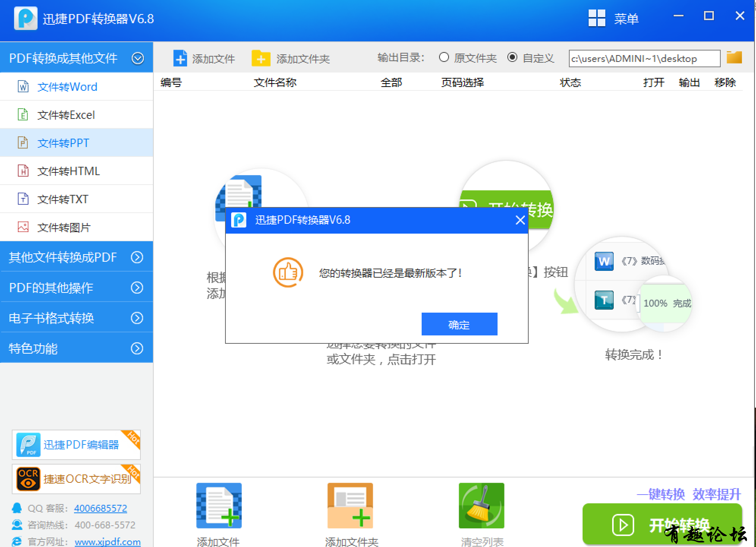
Task: Select 文件转Excel in the sidebar
Action: click(66, 115)
